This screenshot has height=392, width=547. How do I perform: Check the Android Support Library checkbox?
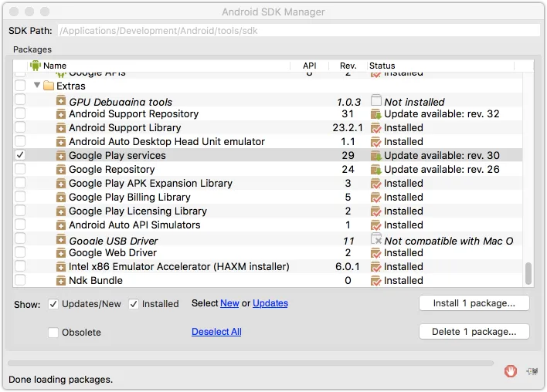20,127
